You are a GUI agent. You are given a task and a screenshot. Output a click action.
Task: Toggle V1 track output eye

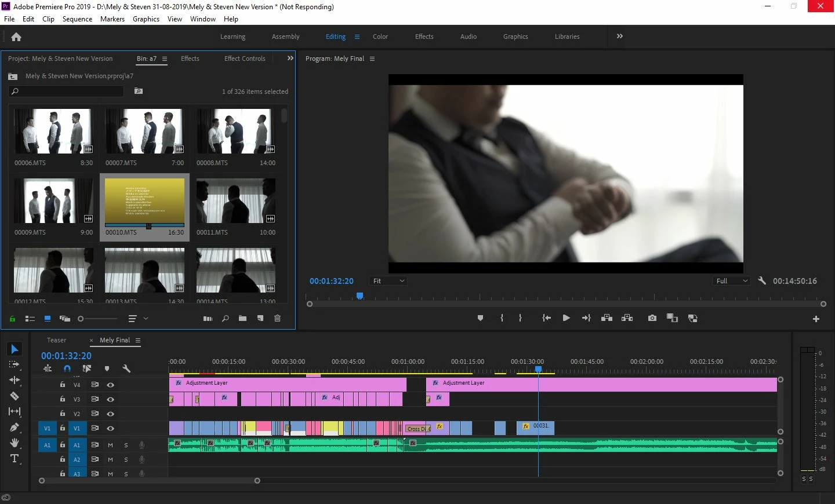click(x=110, y=428)
